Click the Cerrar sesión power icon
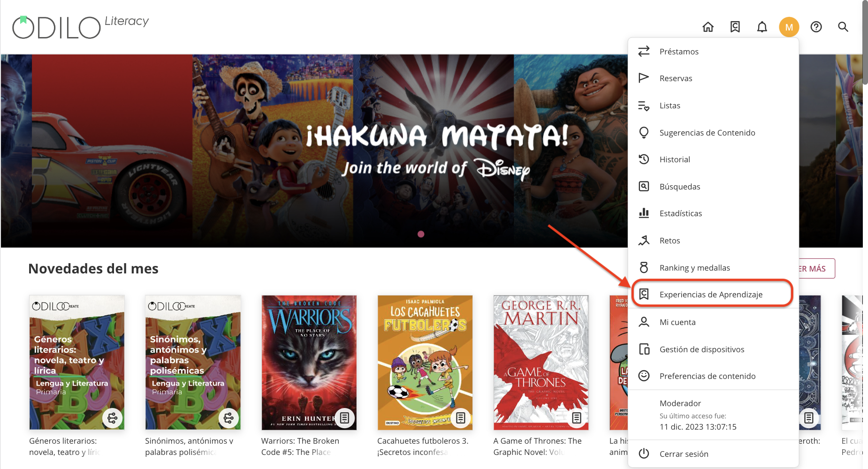 (x=644, y=454)
